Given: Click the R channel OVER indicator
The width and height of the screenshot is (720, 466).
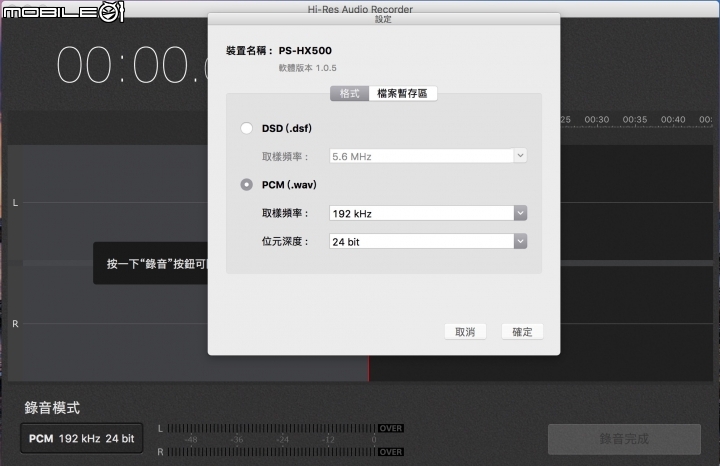Looking at the screenshot, I should [391, 452].
